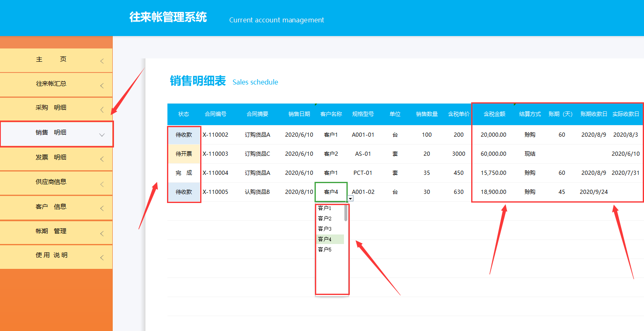
Task: Select the 待开票 status cell for X-110003
Action: (x=184, y=153)
